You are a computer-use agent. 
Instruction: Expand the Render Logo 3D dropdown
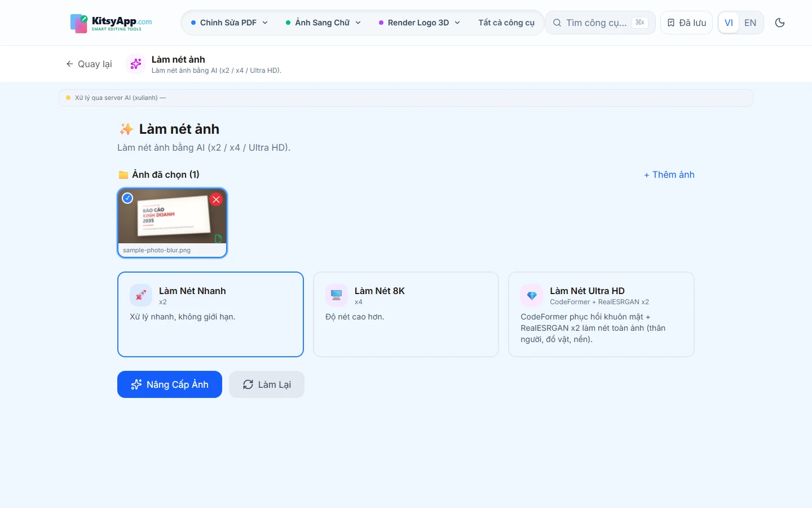420,23
